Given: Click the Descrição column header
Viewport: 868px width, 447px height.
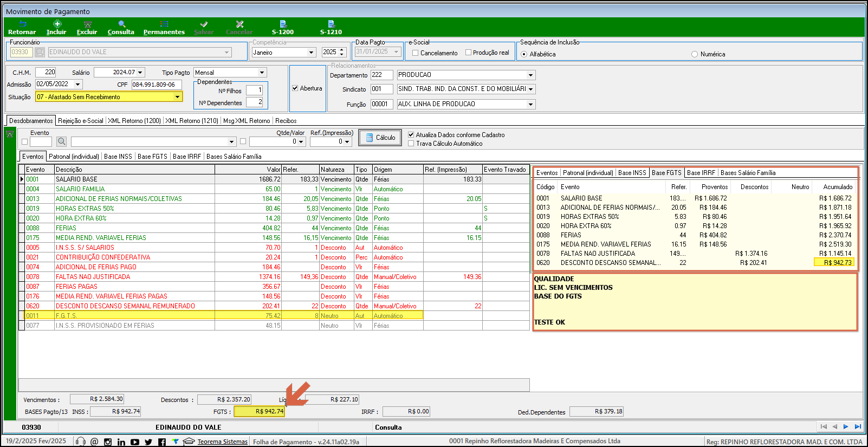Looking at the screenshot, I should click(134, 170).
